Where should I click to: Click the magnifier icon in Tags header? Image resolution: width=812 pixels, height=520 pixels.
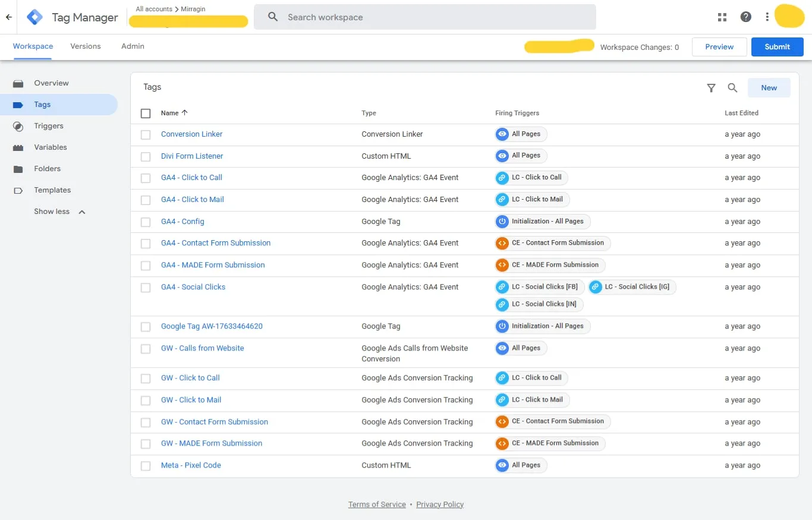(732, 88)
